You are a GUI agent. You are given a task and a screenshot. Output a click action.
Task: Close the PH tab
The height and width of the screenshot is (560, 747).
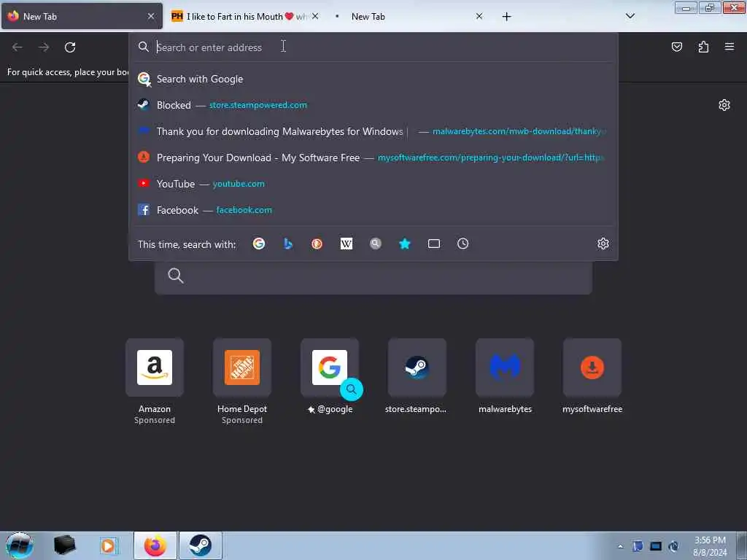click(x=315, y=16)
